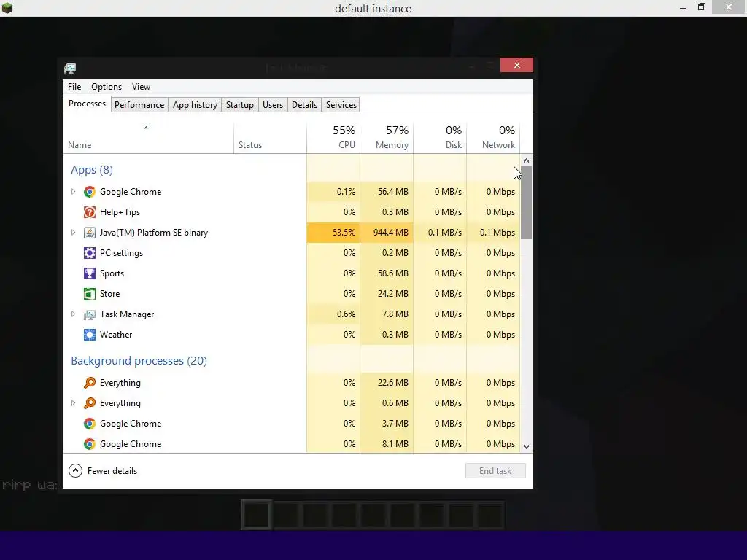Click the Java Platform SE binary icon
This screenshot has width=747, height=560.
click(89, 233)
